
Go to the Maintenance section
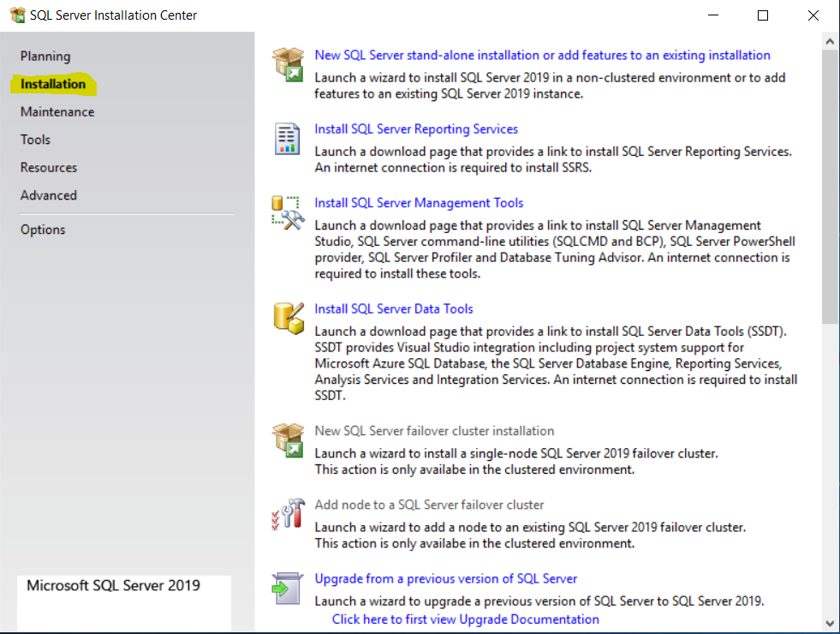pyautogui.click(x=57, y=112)
